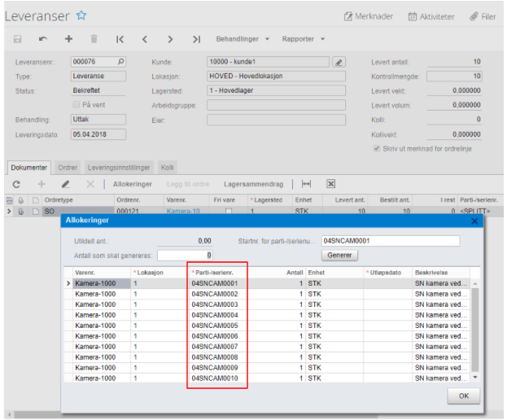
Task: Export grid to Excel icon
Action: [330, 184]
